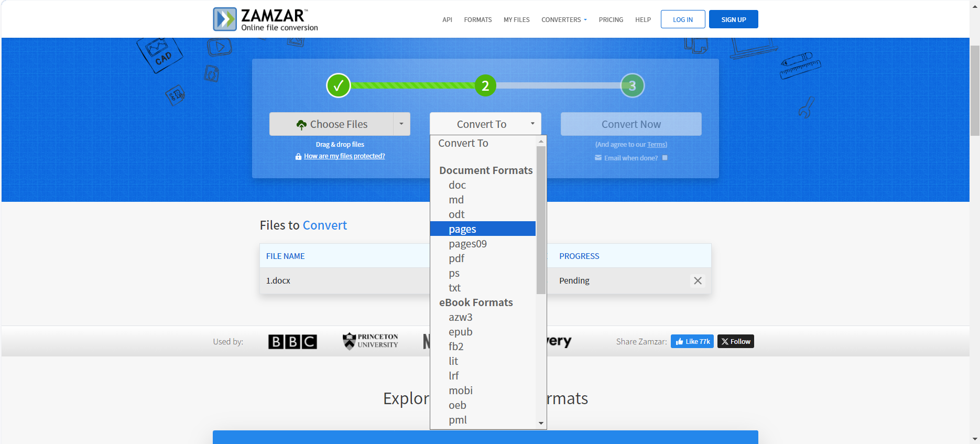The image size is (980, 444).
Task: Open the Choose Files dropdown arrow
Action: 401,124
